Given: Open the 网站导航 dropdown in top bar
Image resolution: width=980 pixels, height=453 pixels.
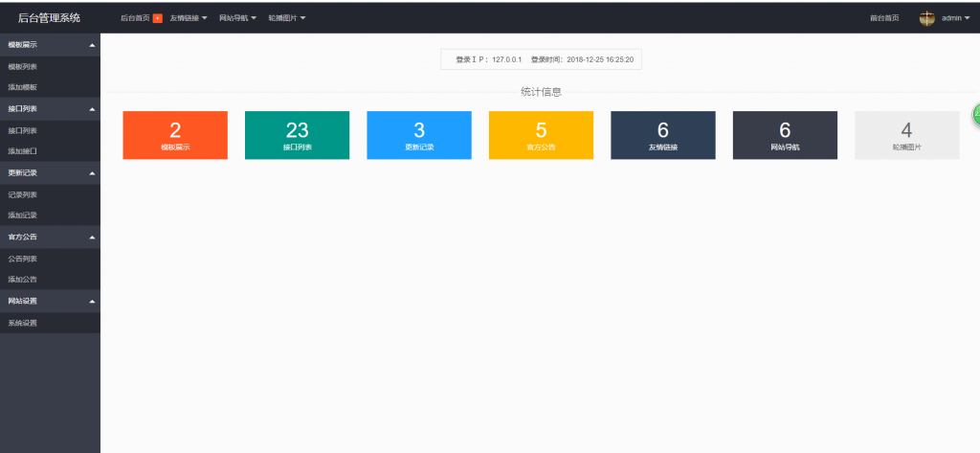Looking at the screenshot, I should click(237, 18).
